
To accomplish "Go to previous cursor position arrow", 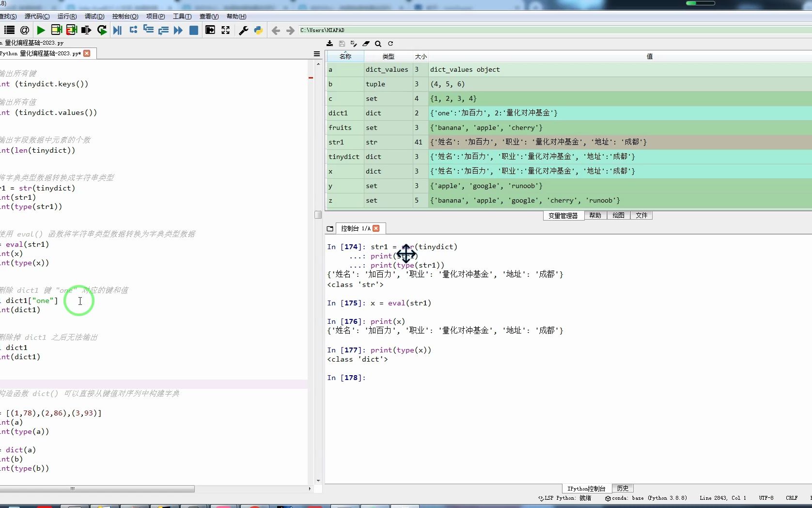I will 276,31.
